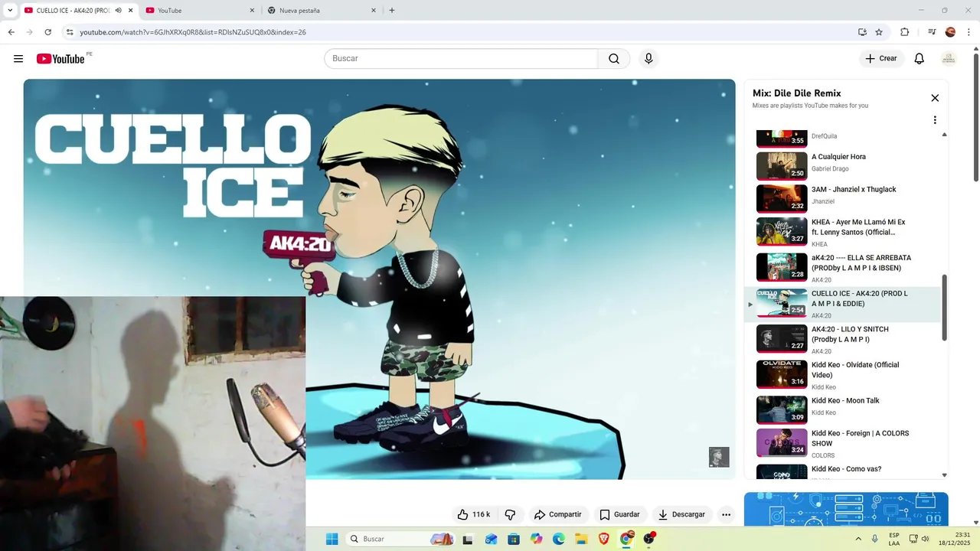Open the YouTube account avatar menu
Viewport: 980px width, 551px height.
(x=949, y=59)
